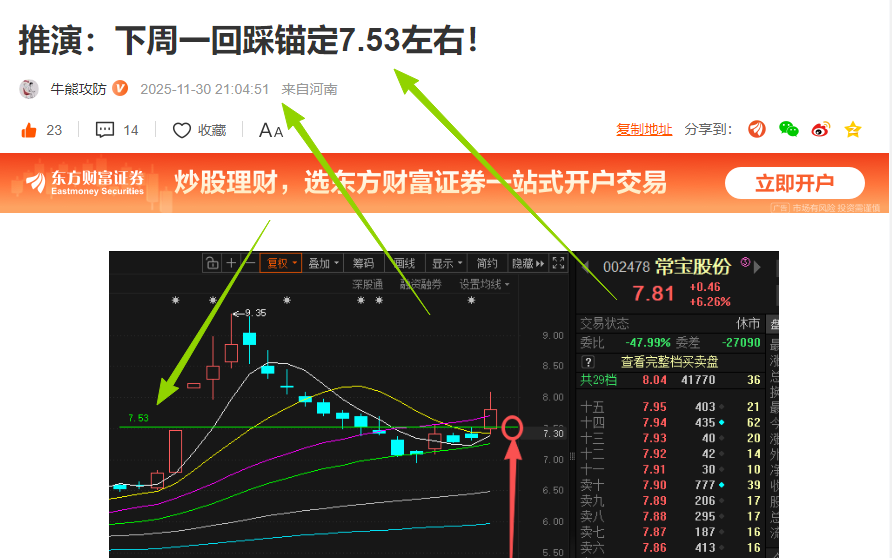Switch to 简约 mode
The width and height of the screenshot is (892, 558).
[487, 263]
